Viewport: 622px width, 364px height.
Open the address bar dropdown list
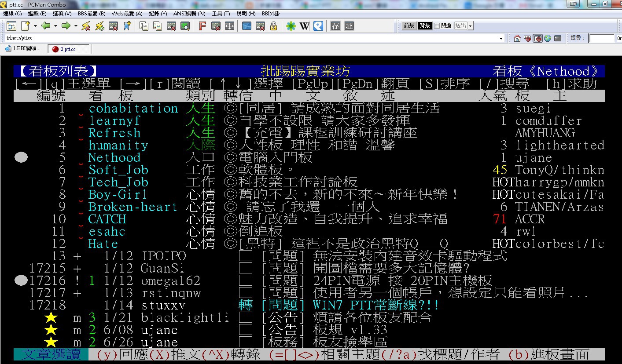(501, 38)
